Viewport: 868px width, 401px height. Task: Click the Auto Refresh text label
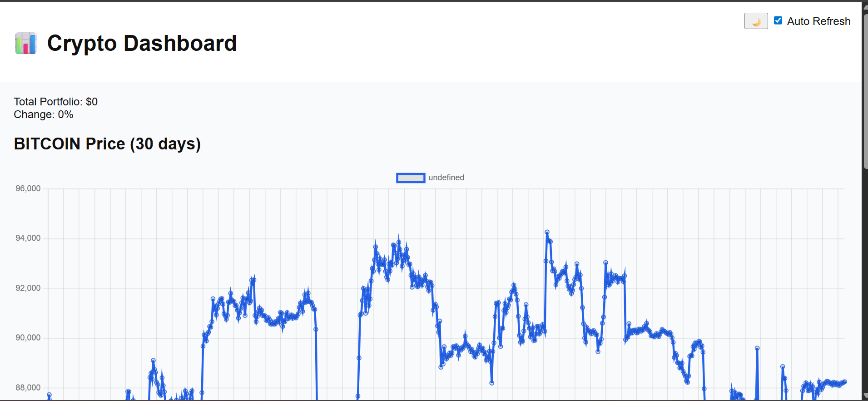[x=818, y=21]
